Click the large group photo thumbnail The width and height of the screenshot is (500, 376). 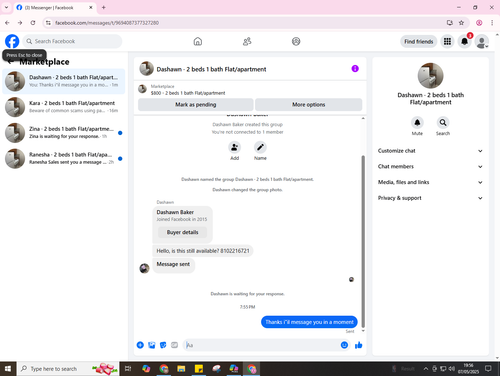tap(430, 76)
